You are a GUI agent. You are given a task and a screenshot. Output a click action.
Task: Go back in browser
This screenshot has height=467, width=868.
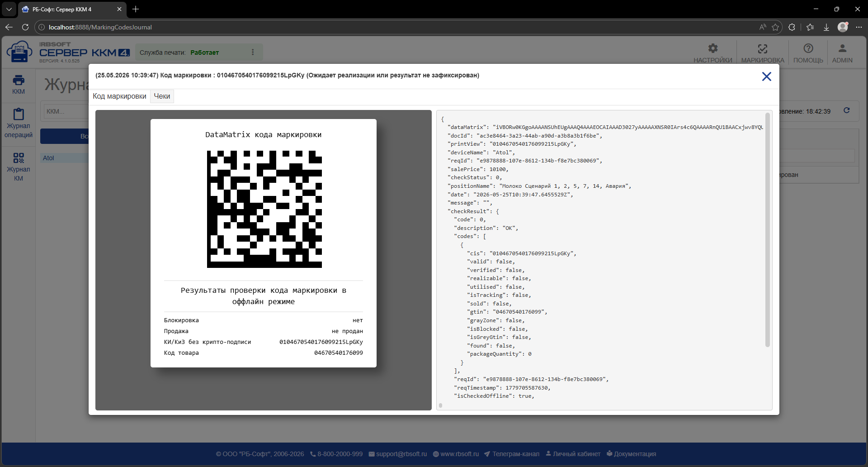9,27
